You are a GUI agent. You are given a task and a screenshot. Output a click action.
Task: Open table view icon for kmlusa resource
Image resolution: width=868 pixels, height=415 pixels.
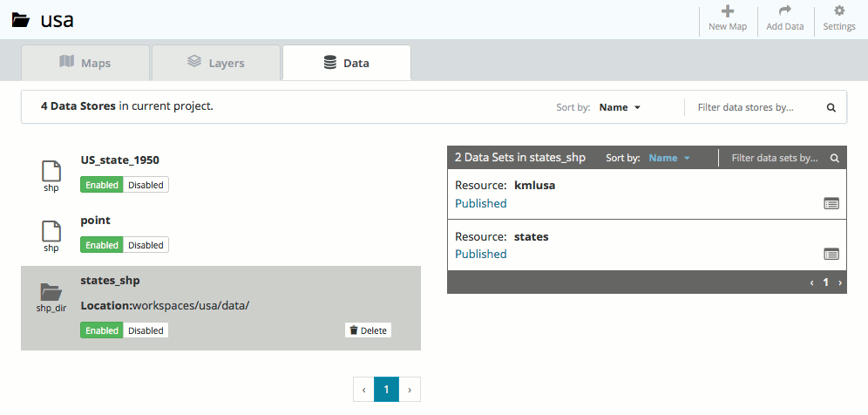coord(831,203)
